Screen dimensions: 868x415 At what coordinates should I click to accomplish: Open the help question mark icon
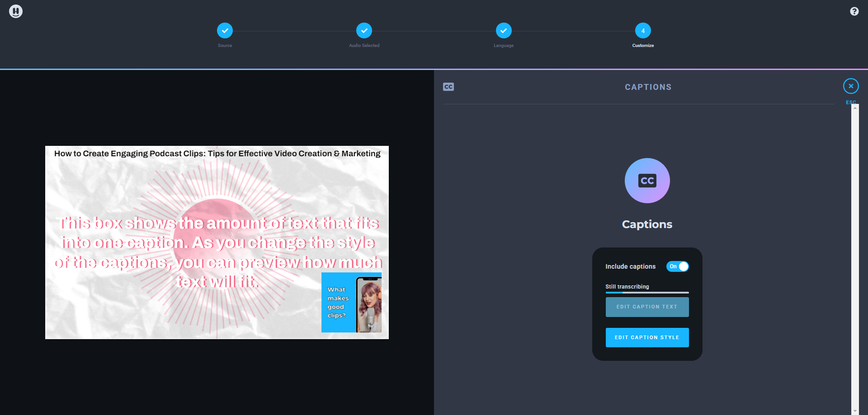point(854,11)
